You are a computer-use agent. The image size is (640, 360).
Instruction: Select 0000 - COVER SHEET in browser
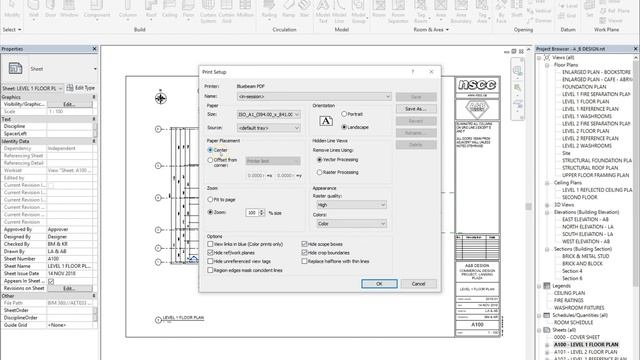[x=576, y=337]
